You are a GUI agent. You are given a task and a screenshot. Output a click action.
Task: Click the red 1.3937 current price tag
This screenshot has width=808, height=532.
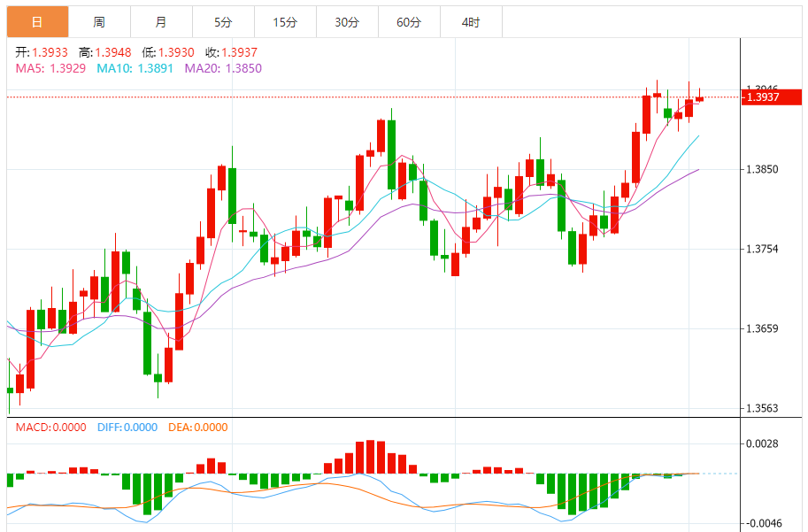761,96
